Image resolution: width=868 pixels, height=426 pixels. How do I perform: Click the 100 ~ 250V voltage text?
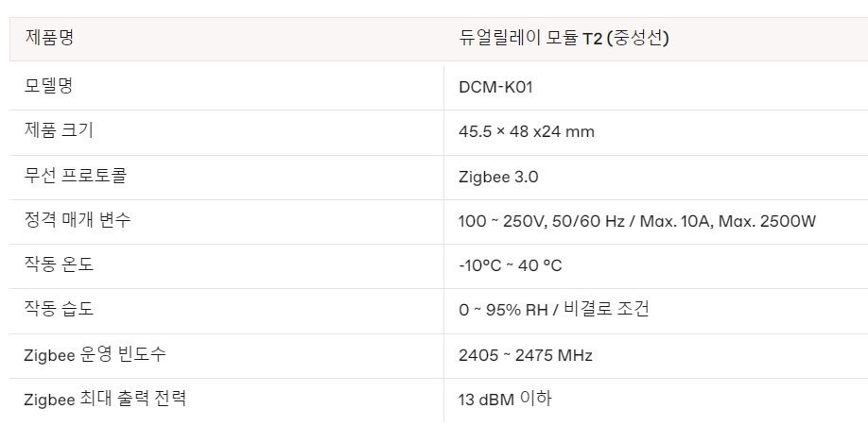point(499,221)
